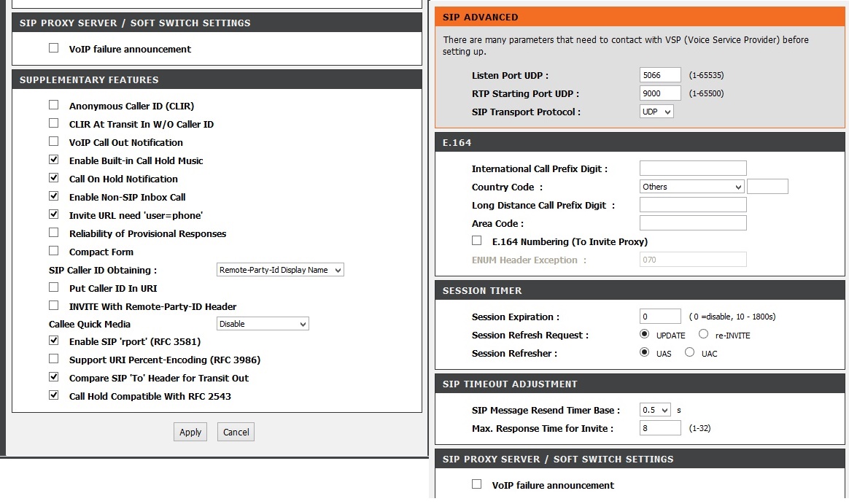The height and width of the screenshot is (504, 849).
Task: Enable the Compact Form checkbox
Action: point(53,251)
